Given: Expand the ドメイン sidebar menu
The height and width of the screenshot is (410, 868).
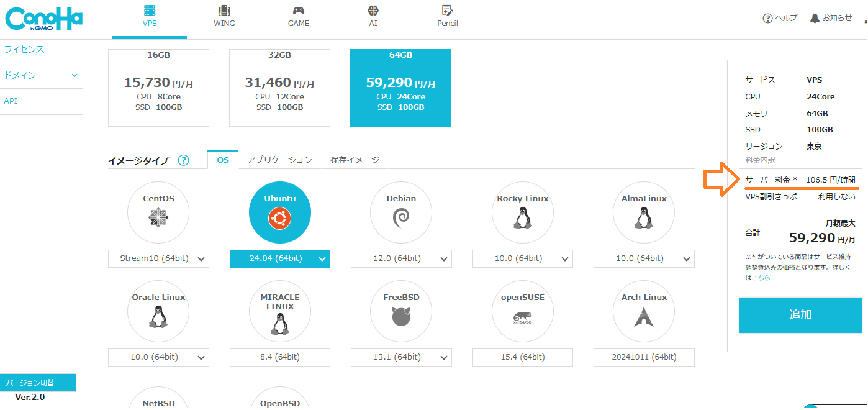Looking at the screenshot, I should (41, 75).
